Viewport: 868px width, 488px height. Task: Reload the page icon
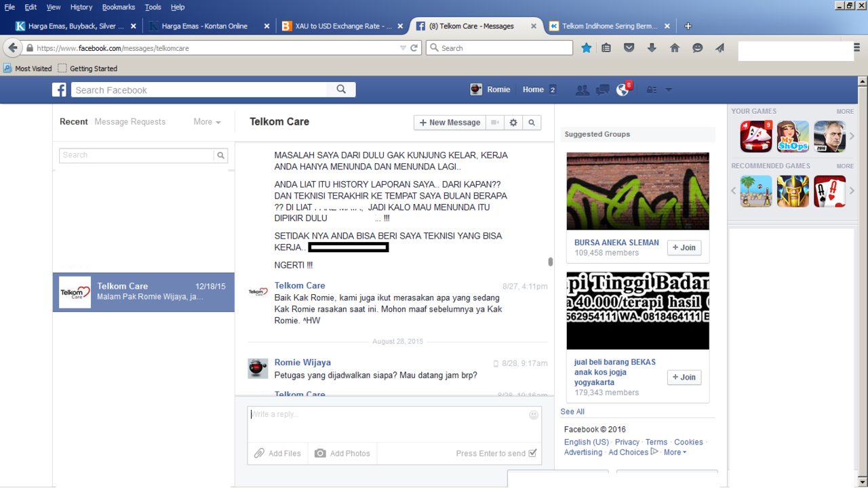click(x=414, y=48)
